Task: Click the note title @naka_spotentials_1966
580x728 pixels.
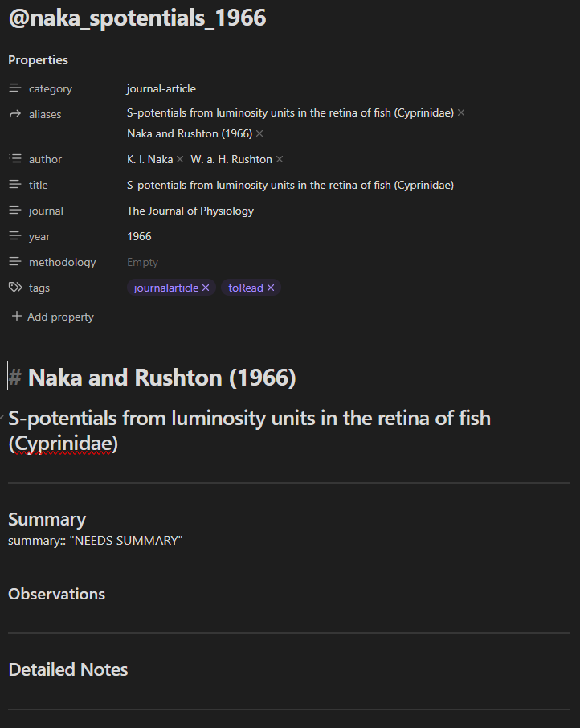Action: click(x=137, y=18)
